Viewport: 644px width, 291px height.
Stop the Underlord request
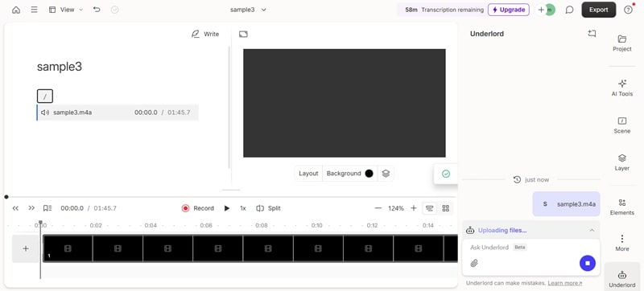[x=588, y=263]
